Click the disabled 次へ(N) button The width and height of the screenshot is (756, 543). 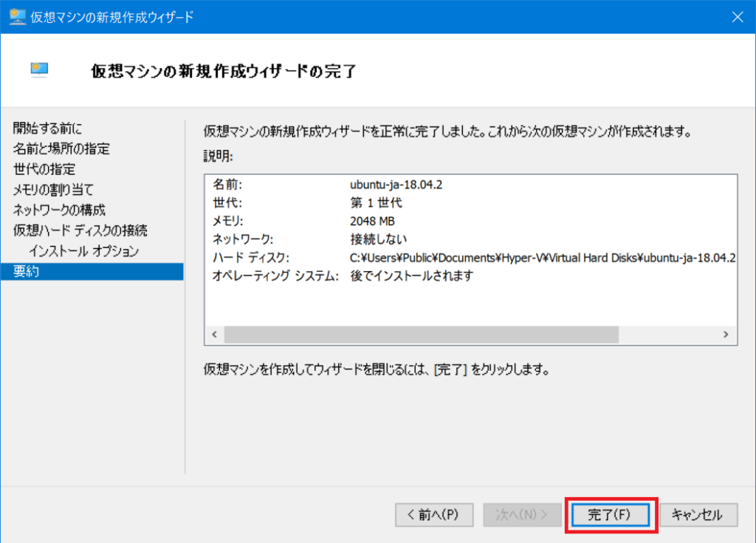522,515
